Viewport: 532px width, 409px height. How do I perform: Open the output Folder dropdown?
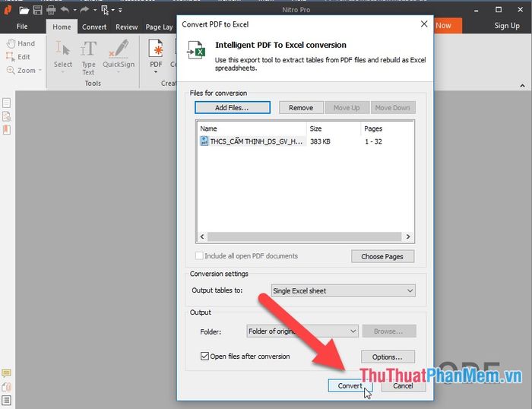302,331
